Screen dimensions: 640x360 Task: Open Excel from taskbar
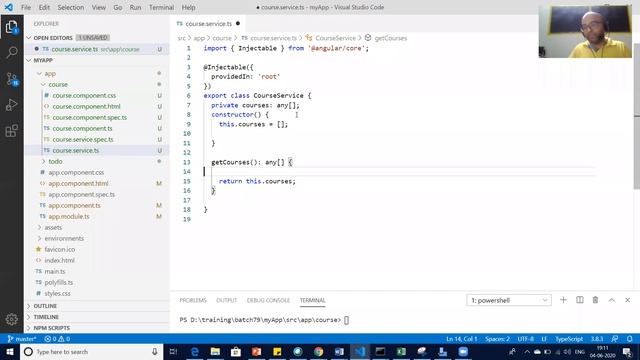point(401,352)
